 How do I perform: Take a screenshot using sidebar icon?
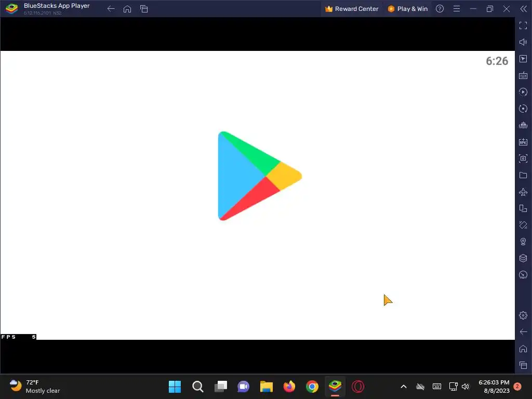(523, 158)
